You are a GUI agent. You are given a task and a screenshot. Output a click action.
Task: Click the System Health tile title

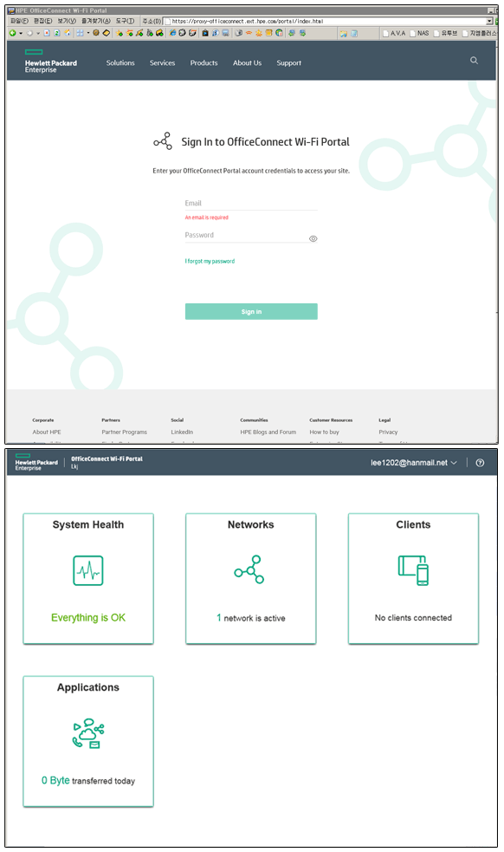tap(88, 525)
